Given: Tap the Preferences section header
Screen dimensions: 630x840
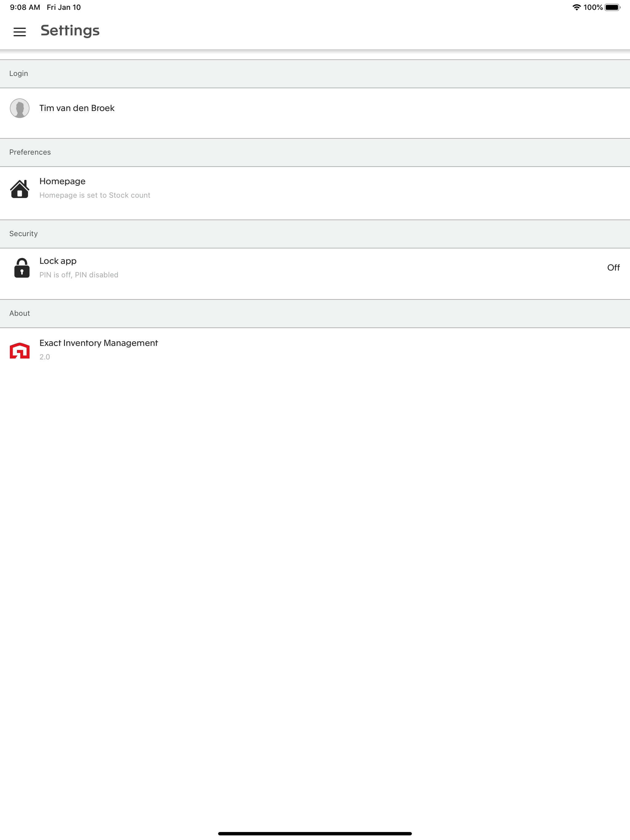Looking at the screenshot, I should (315, 152).
